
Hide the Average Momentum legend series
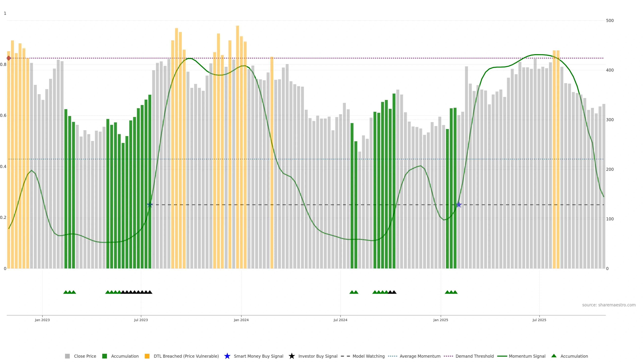[x=420, y=356]
